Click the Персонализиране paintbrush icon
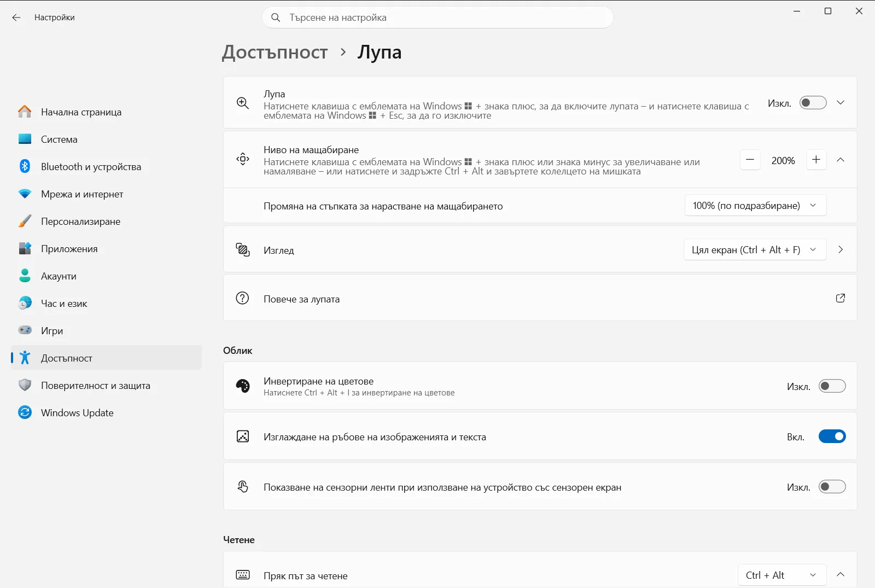Screen dimensions: 875x588 point(25,221)
